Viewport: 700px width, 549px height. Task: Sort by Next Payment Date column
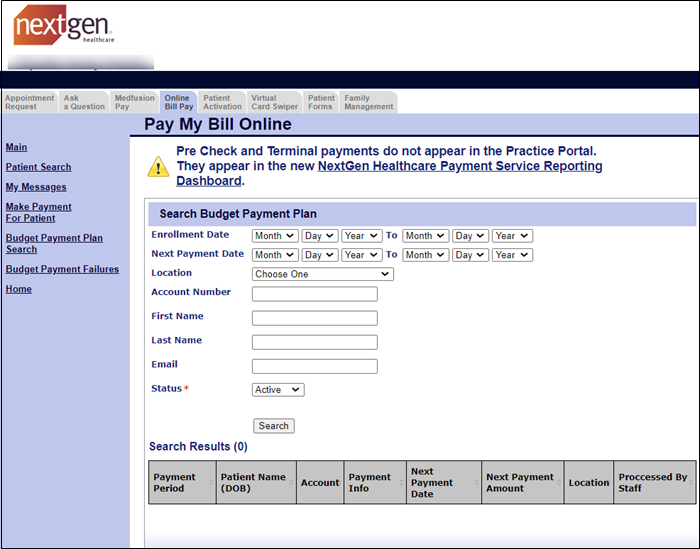tap(444, 482)
